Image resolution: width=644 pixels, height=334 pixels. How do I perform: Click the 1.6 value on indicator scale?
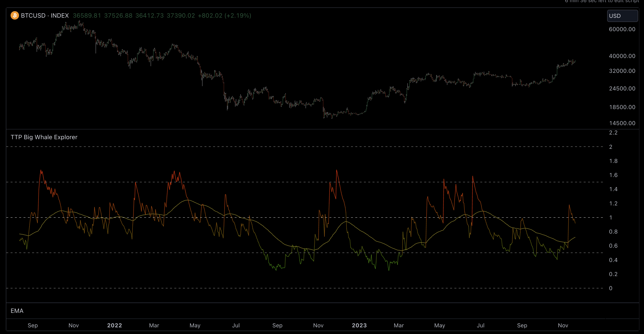pyautogui.click(x=613, y=175)
